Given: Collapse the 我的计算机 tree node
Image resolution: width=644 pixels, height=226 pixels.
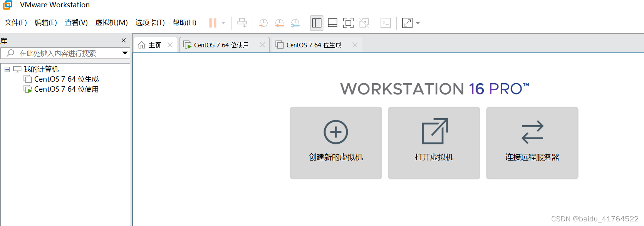Looking at the screenshot, I should (x=7, y=69).
